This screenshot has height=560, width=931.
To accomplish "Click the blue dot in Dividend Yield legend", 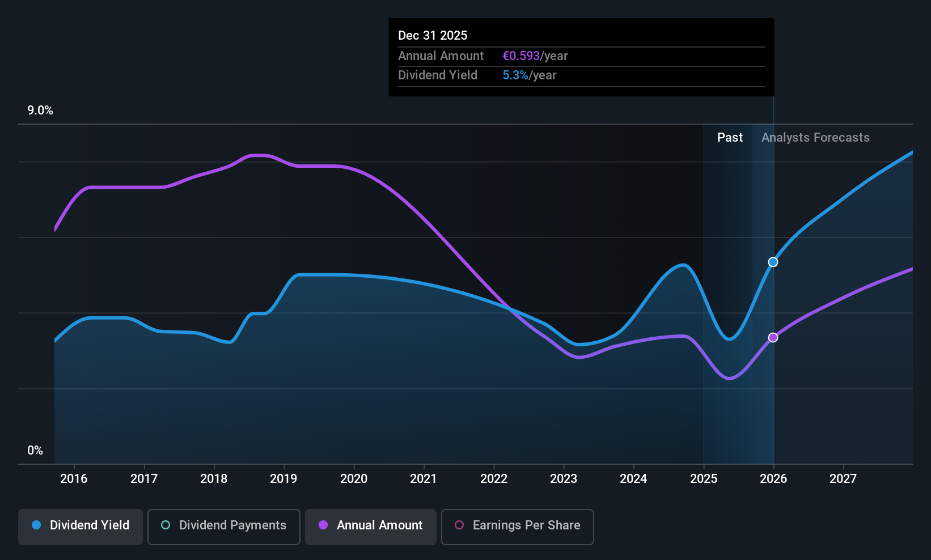I will click(36, 525).
